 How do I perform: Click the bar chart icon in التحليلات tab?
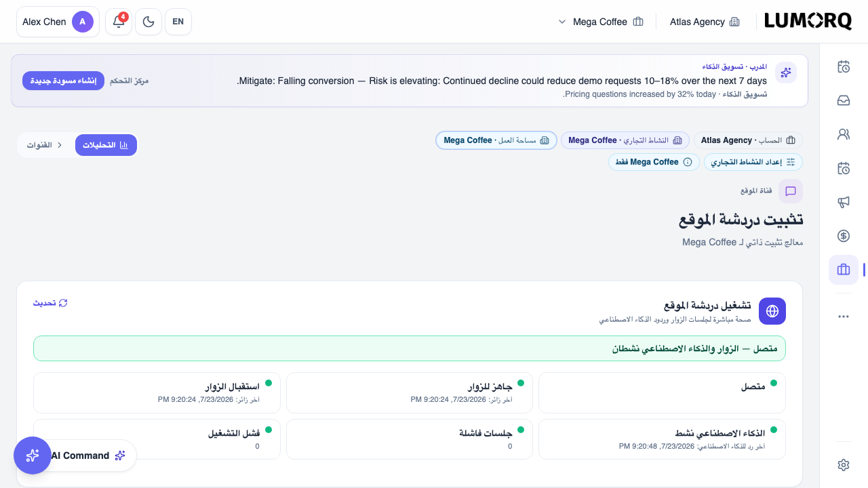click(x=123, y=145)
